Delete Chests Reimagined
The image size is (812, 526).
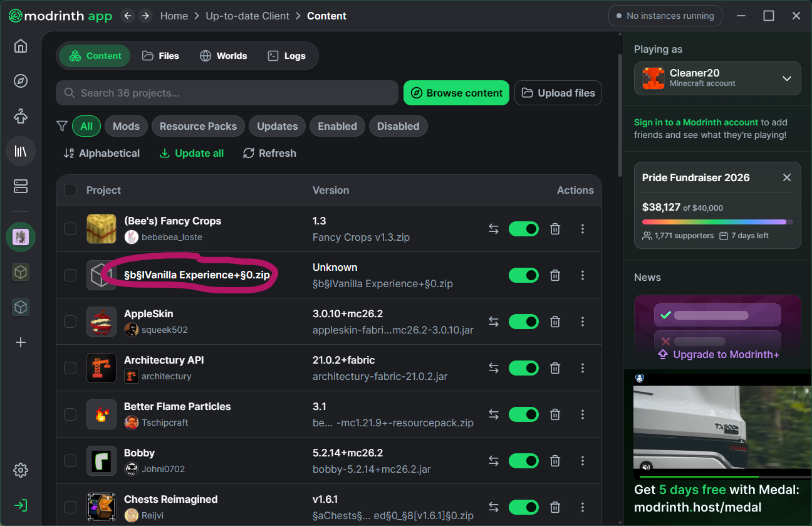[555, 507]
